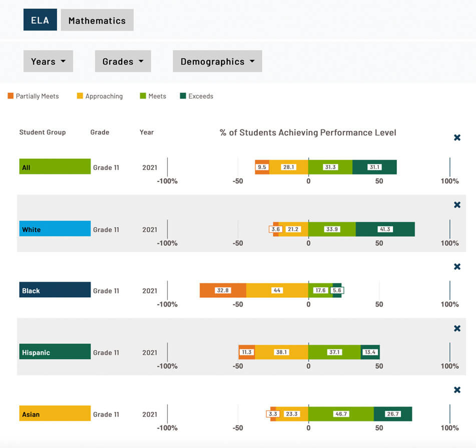
Task: Remove the Asian student group row
Action: [457, 390]
